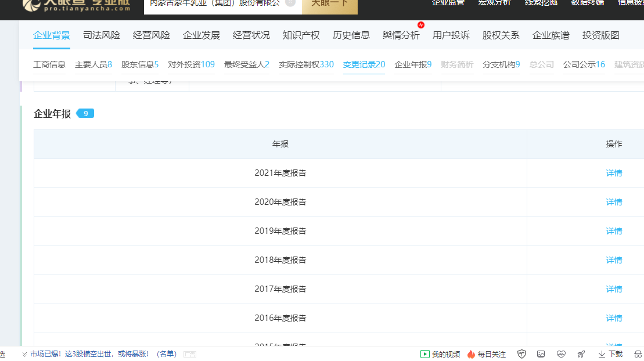
Task: Open the 下载 downloads icon
Action: pos(610,354)
